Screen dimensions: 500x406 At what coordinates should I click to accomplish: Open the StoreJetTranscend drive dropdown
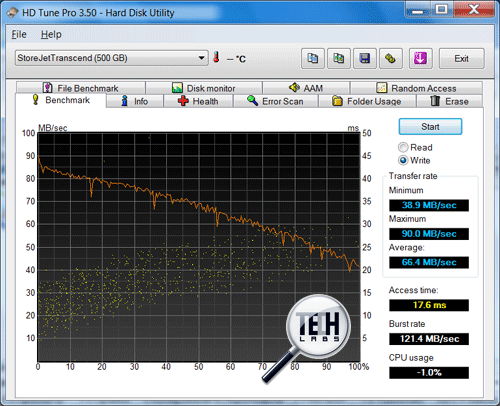pyautogui.click(x=112, y=58)
